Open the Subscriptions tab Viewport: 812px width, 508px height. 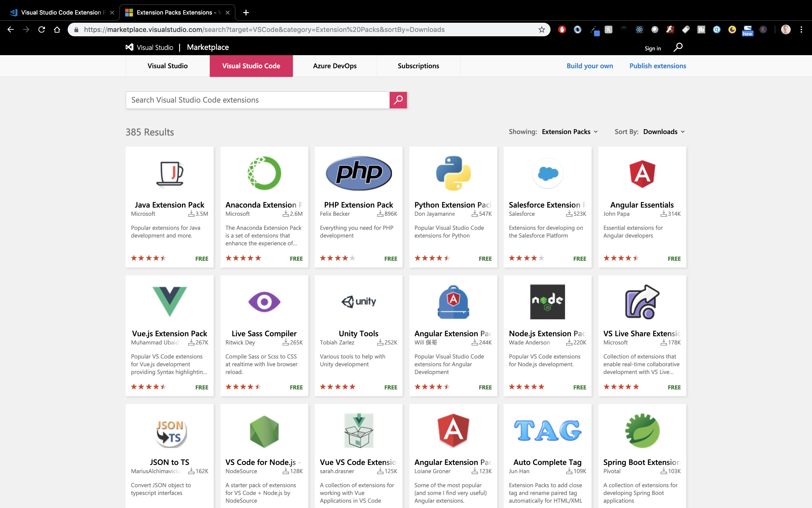point(418,66)
